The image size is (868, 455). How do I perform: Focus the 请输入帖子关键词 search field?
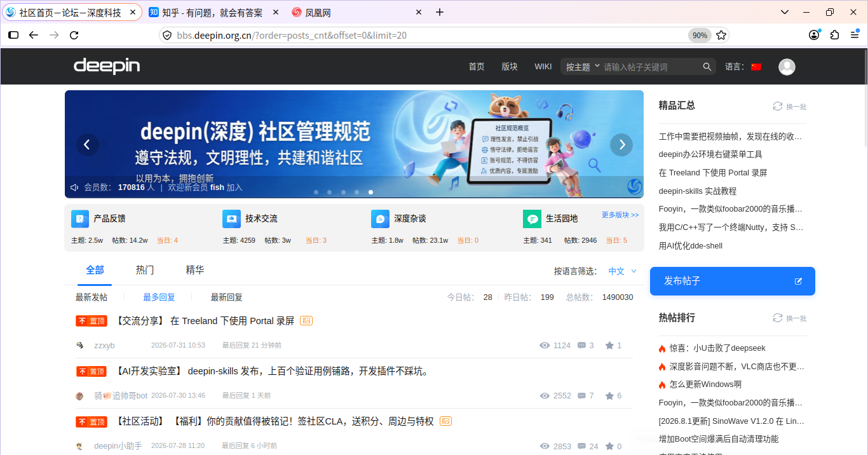click(x=651, y=67)
